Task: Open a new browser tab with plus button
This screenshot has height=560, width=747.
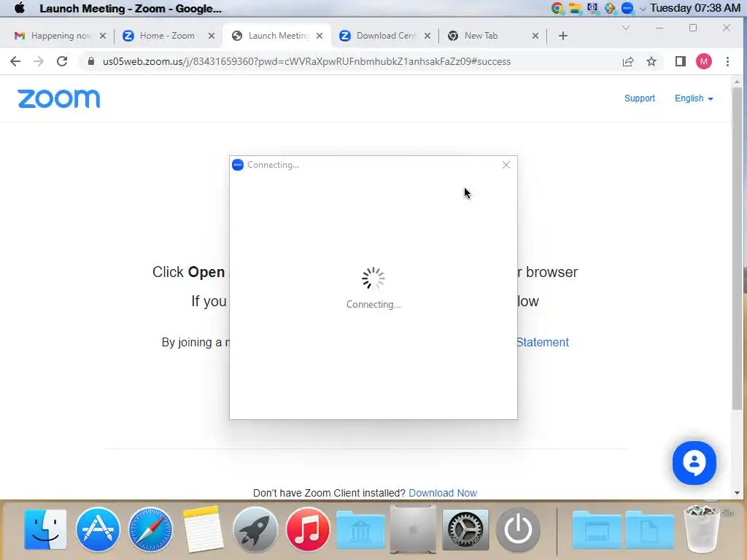Action: tap(563, 36)
